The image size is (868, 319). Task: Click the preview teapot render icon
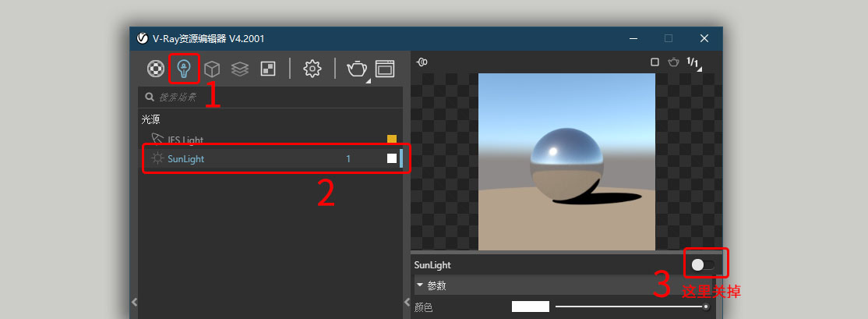[x=673, y=62]
